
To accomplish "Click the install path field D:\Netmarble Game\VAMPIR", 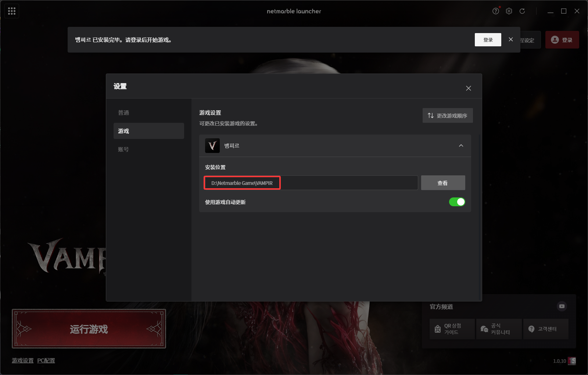I will (311, 183).
